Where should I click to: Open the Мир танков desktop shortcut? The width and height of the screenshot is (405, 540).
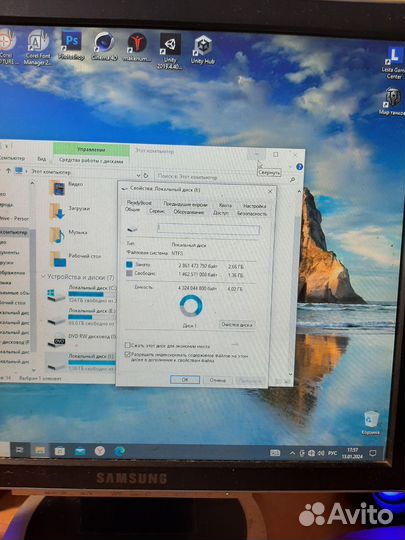tap(393, 101)
